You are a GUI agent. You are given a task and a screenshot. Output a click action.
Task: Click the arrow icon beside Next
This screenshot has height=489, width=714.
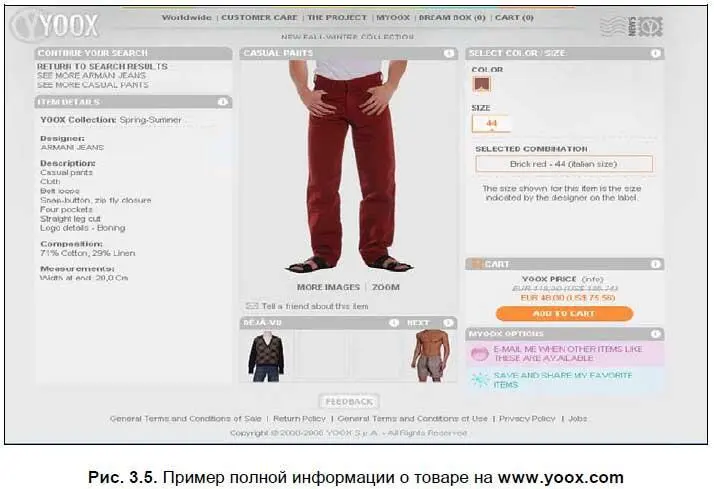click(449, 323)
